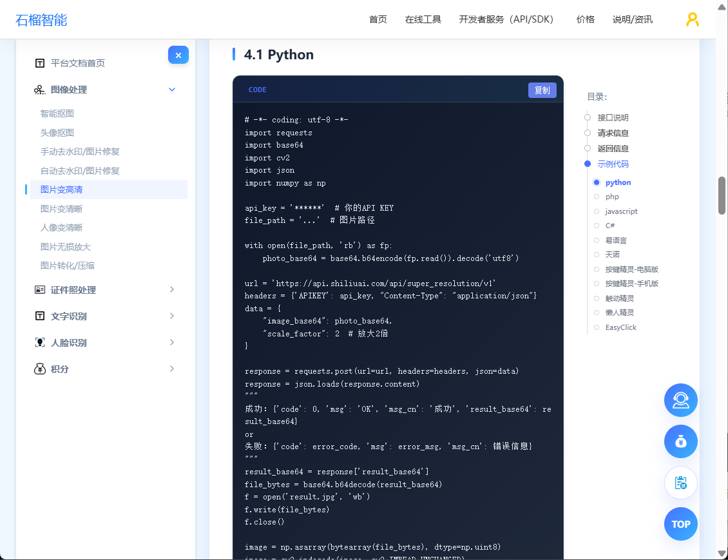Jump to 接口说明 in table of contents
This screenshot has height=560, width=728.
(613, 117)
